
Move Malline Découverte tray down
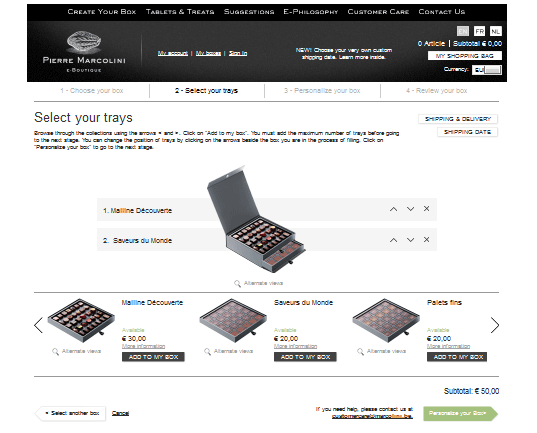point(410,209)
